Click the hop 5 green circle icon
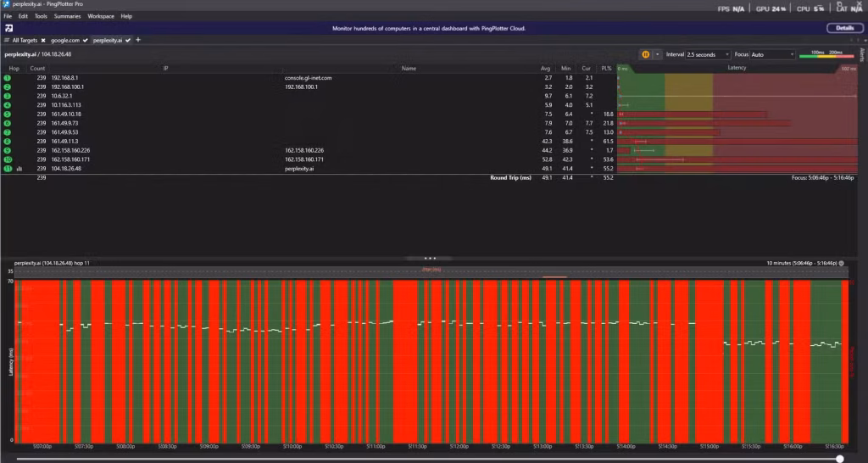Screen dimensions: 868x463 click(x=8, y=114)
